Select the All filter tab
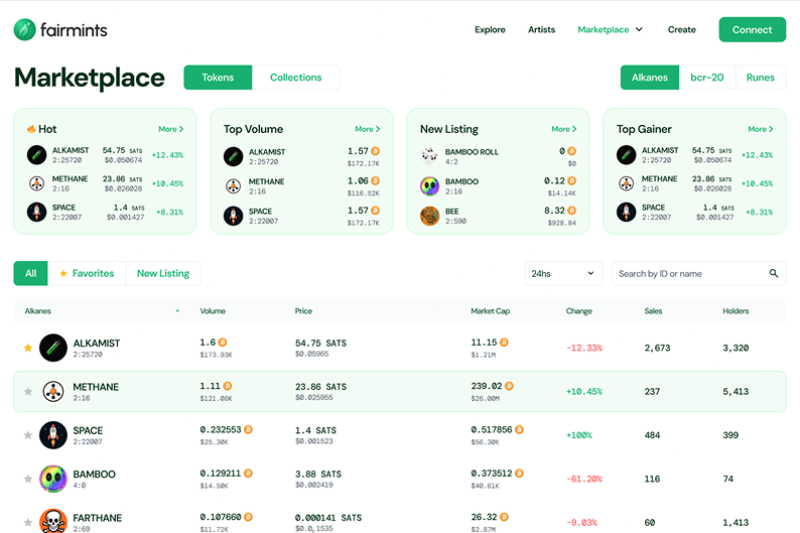The height and width of the screenshot is (533, 800). (x=31, y=273)
